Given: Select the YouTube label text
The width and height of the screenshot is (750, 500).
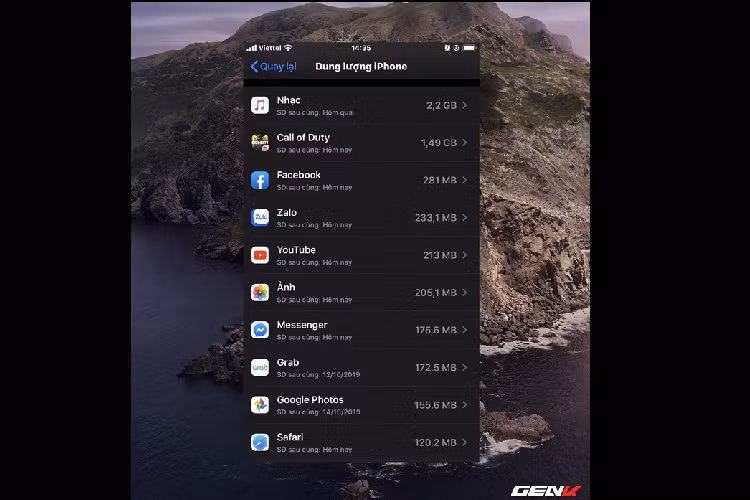Looking at the screenshot, I should [296, 250].
